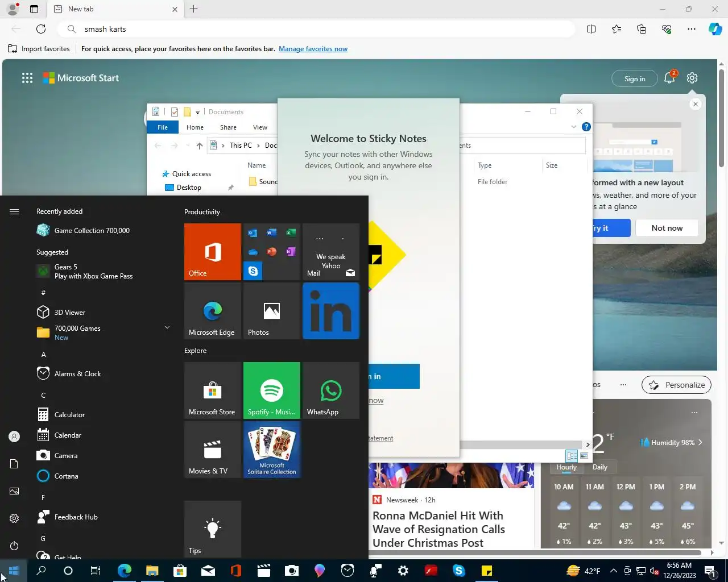Expand Humidity 98% weather details arrow
The width and height of the screenshot is (728, 582).
(700, 442)
